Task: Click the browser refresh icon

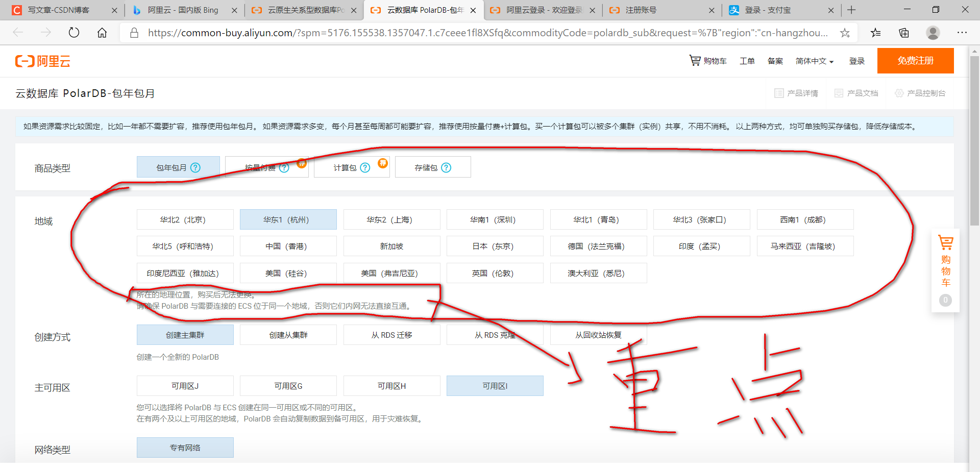Action: 74,33
